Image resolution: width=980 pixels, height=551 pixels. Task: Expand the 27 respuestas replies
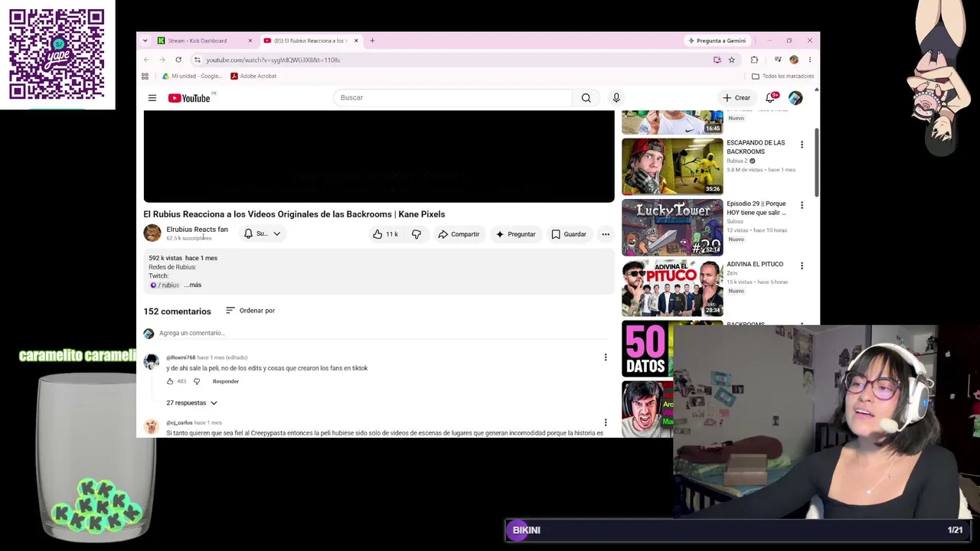pos(191,403)
